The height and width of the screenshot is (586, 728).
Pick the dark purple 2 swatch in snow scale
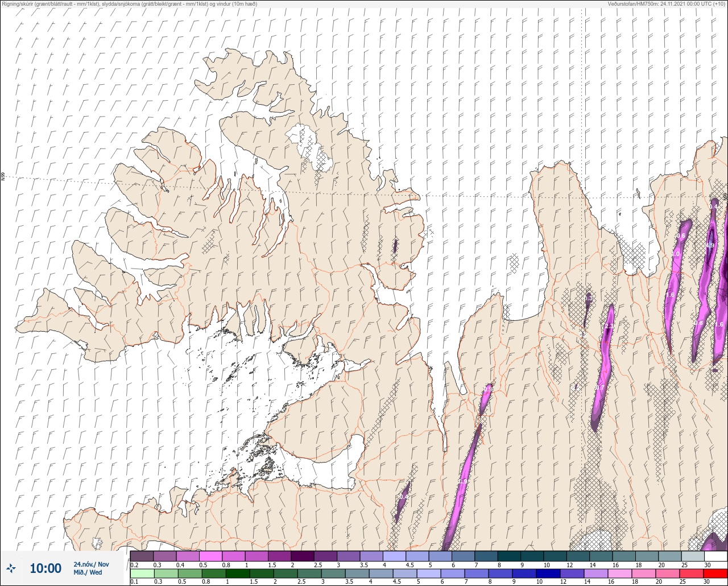[x=303, y=556]
